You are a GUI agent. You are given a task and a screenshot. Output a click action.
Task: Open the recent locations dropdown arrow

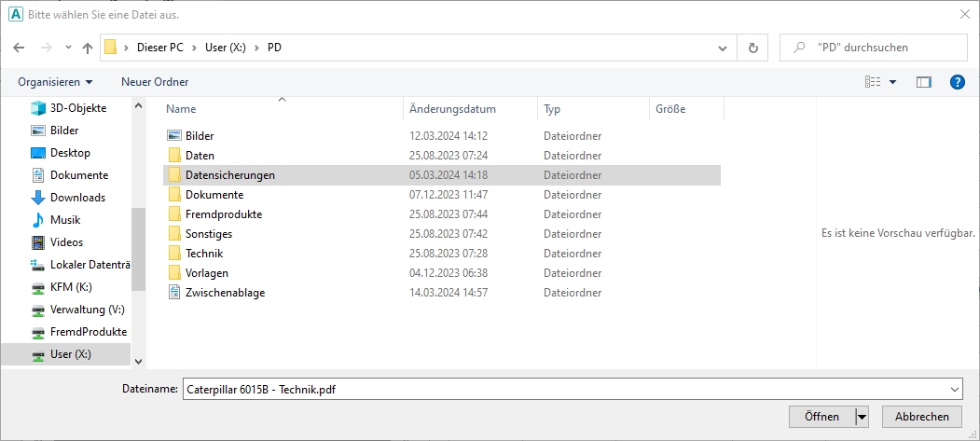68,48
